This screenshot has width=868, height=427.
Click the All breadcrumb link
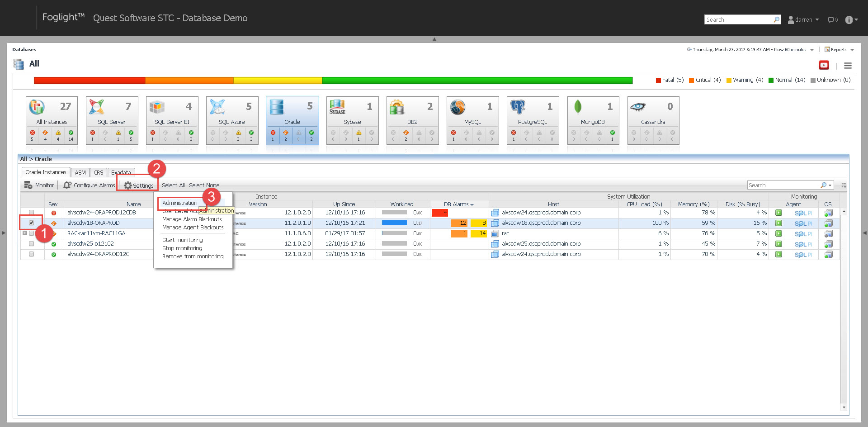click(24, 159)
